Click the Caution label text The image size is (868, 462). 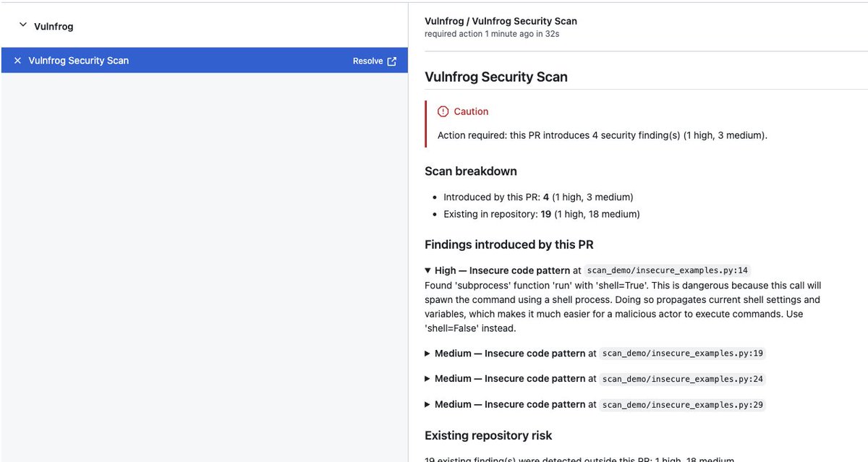coord(471,111)
